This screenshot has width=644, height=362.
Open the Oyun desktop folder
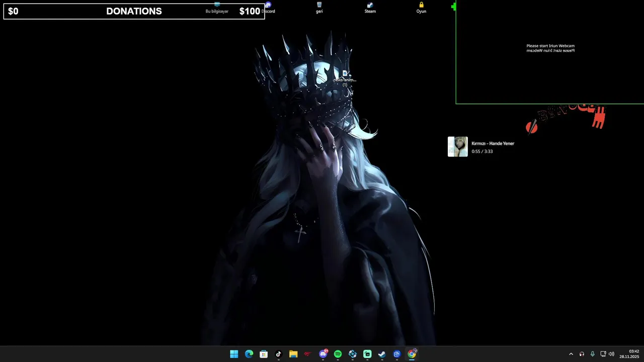pyautogui.click(x=421, y=8)
